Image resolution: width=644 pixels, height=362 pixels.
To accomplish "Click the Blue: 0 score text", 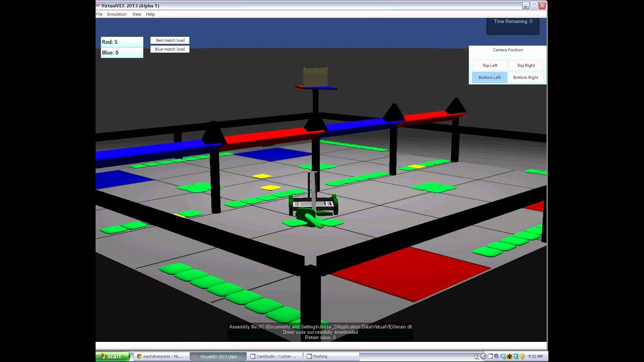I will [x=110, y=52].
